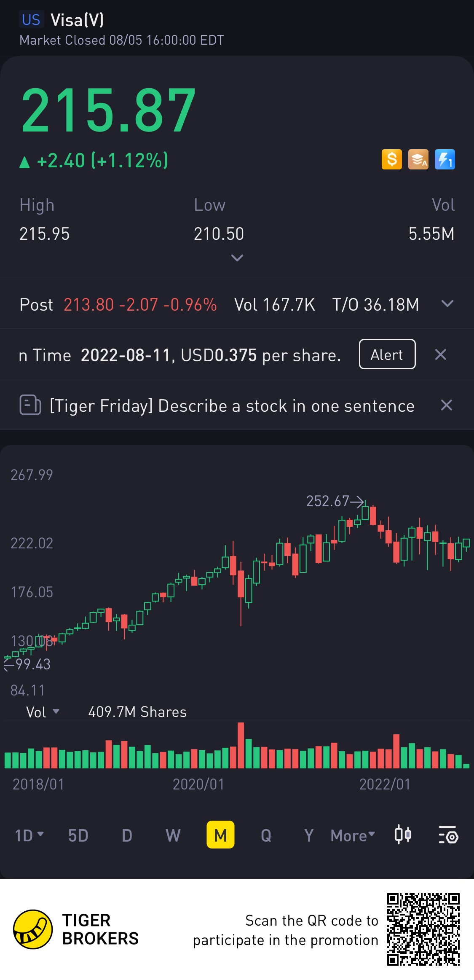The width and height of the screenshot is (474, 980).
Task: Expand quote details below Low value
Action: [237, 258]
